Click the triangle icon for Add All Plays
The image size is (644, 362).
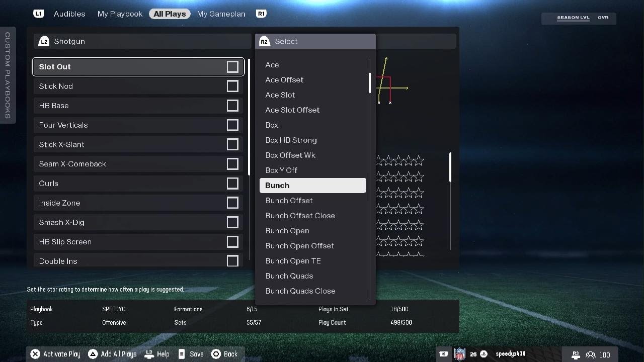point(93,354)
